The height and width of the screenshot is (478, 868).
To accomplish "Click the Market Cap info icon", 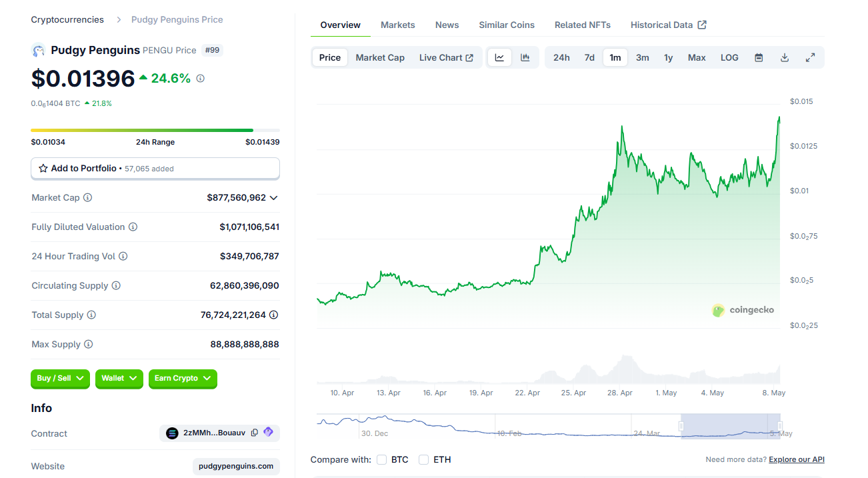I will click(x=87, y=197).
